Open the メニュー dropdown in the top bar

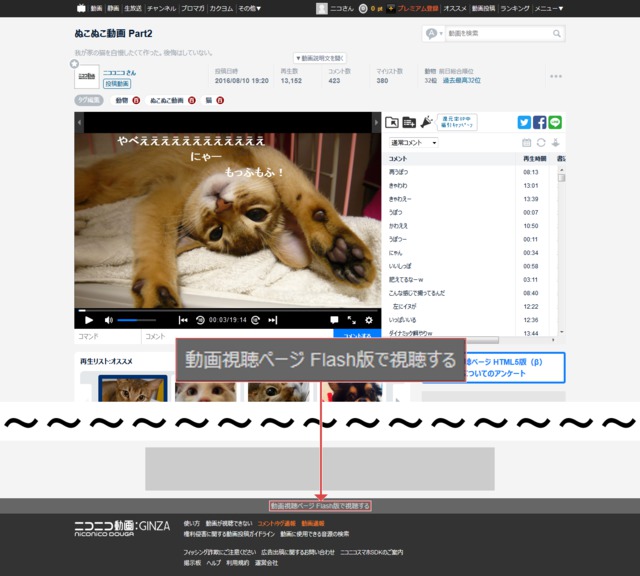pos(547,8)
